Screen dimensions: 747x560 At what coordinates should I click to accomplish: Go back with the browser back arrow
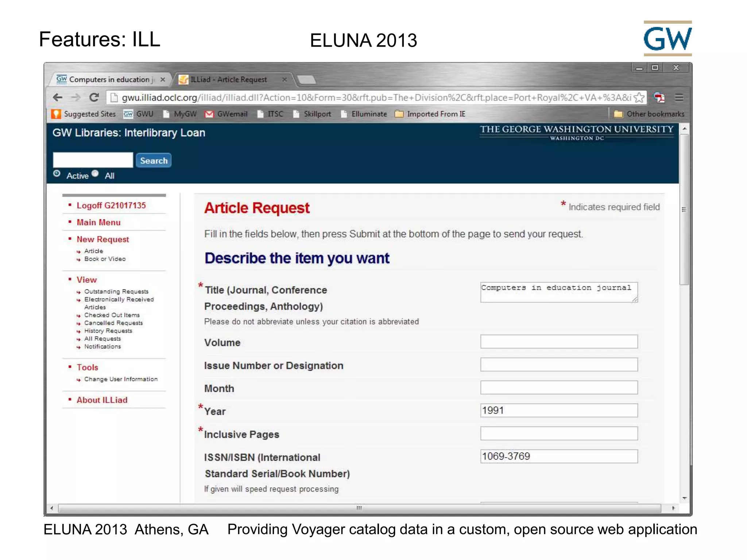point(58,97)
